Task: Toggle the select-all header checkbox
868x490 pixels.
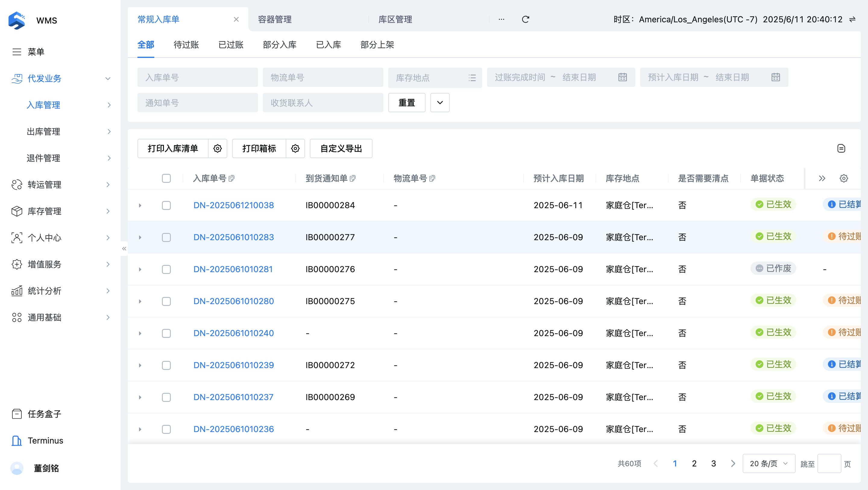Action: [166, 178]
